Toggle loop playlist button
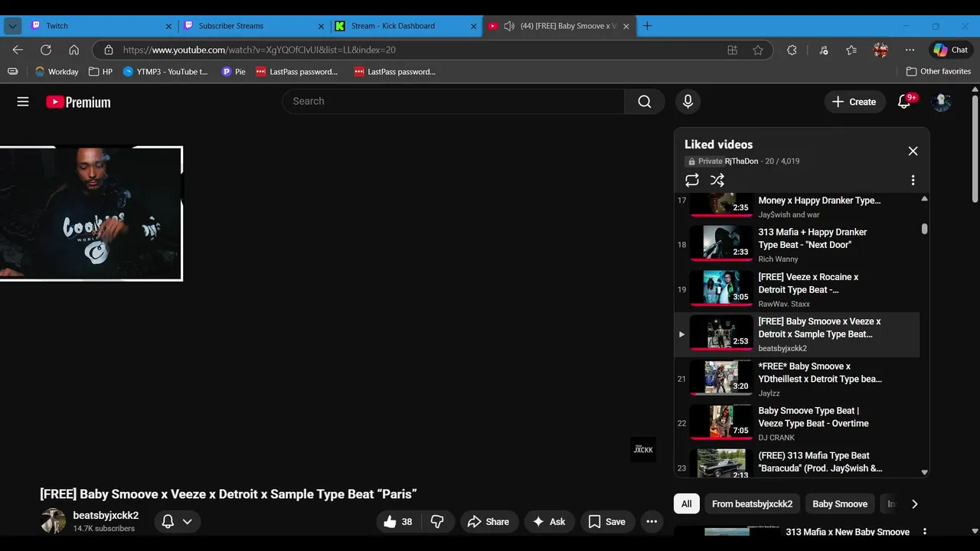980x551 pixels. point(692,180)
